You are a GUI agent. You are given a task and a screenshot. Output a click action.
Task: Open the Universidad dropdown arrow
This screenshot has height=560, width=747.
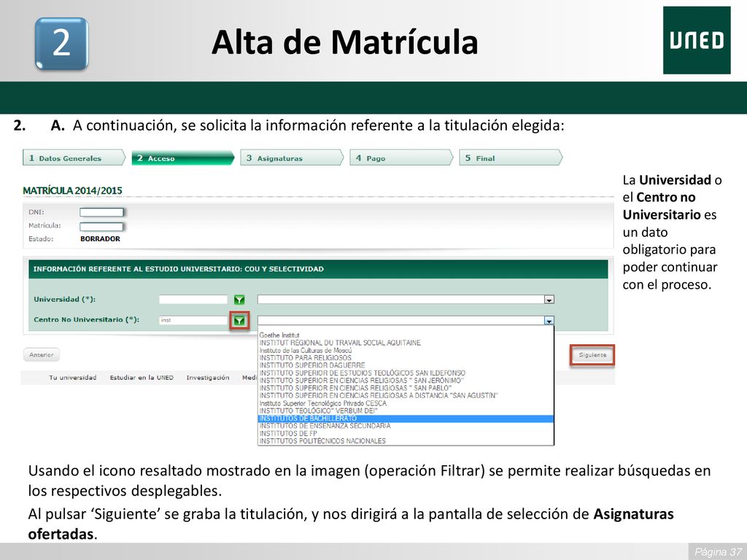point(549,300)
